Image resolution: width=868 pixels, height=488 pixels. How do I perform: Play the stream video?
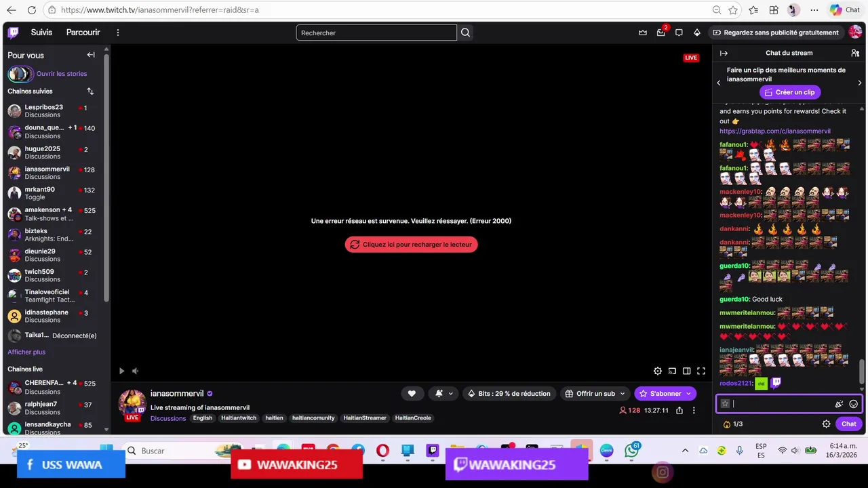coord(121,371)
